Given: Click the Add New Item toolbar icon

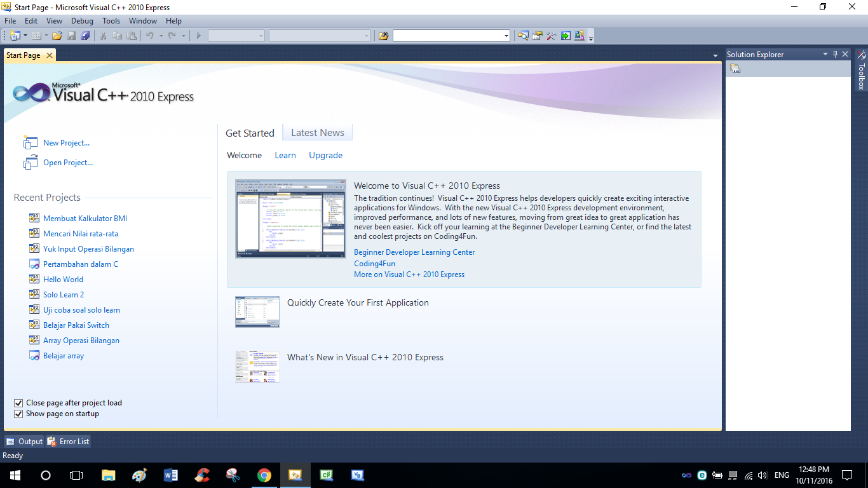Looking at the screenshot, I should pos(36,36).
